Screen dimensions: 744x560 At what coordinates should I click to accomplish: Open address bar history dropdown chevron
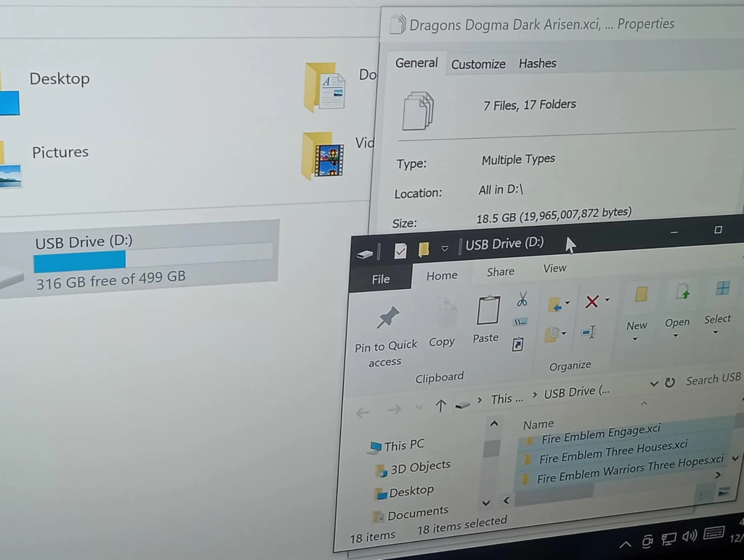point(654,384)
